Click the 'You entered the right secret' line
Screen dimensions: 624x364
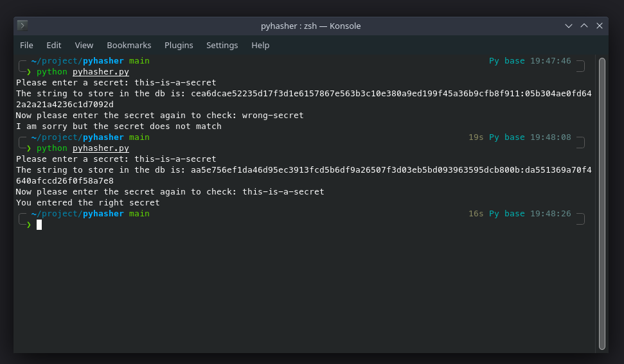coord(88,203)
